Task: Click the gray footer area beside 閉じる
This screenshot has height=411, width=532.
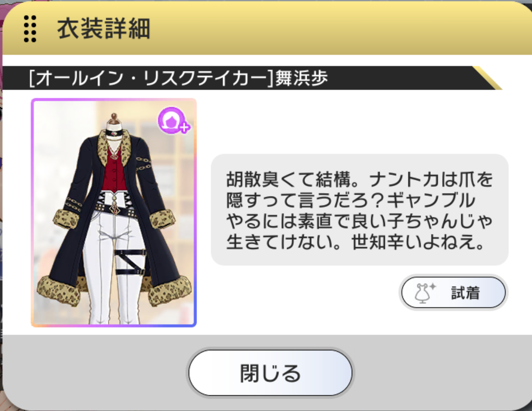Action: click(441, 373)
